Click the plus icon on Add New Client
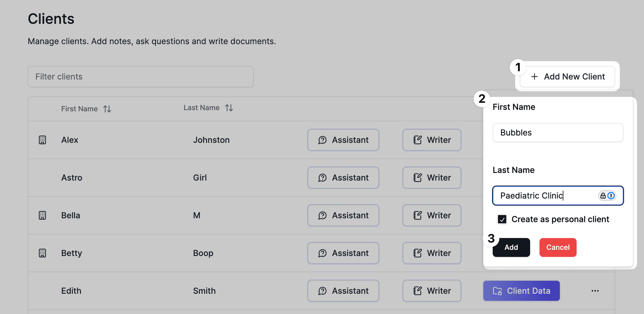Screen dimensions: 644x314 coord(535,77)
